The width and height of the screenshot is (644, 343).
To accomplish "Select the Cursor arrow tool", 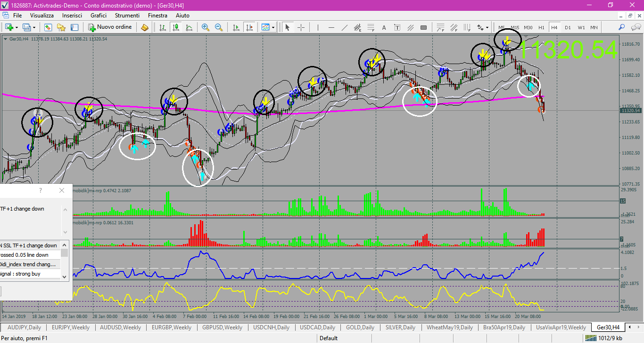I will 288,27.
